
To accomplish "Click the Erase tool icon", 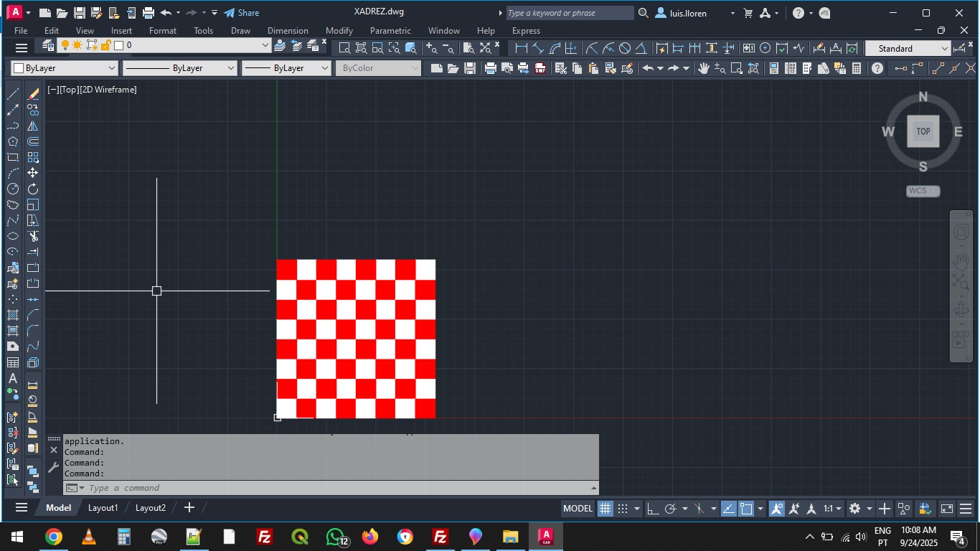I will (33, 94).
